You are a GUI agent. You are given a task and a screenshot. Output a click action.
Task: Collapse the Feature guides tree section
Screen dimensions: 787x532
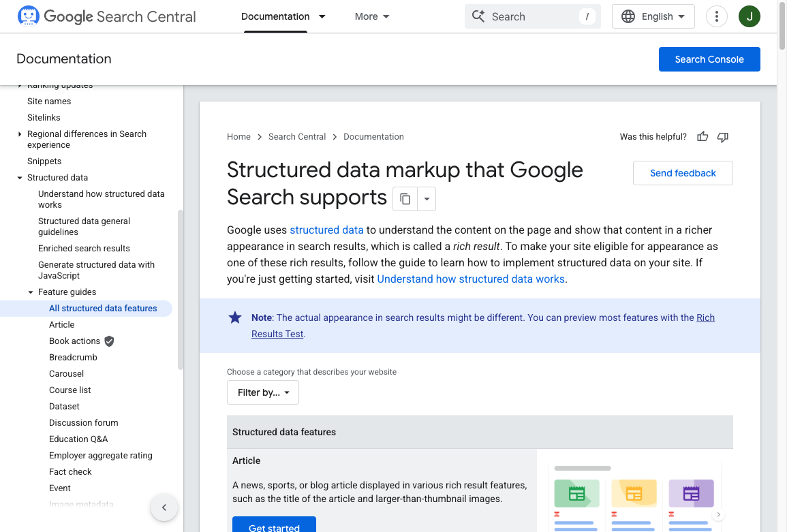pos(31,292)
